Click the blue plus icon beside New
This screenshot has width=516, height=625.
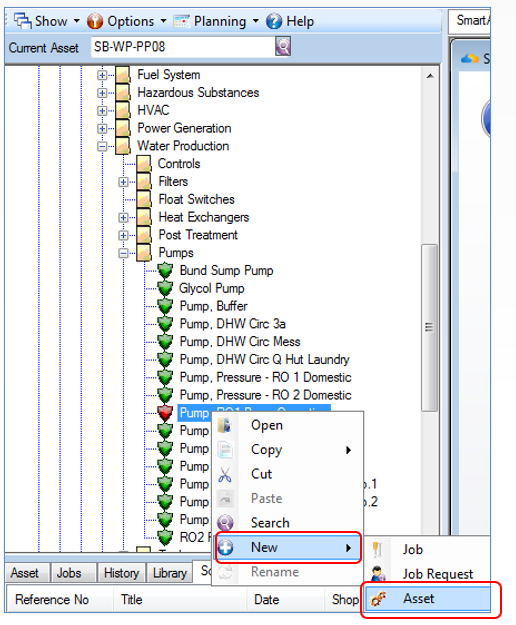226,547
